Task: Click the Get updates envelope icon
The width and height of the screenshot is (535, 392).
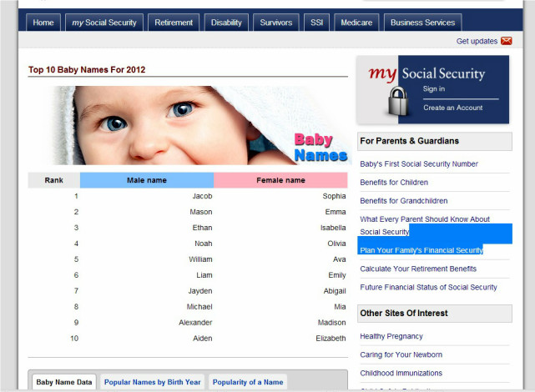Action: pyautogui.click(x=506, y=41)
